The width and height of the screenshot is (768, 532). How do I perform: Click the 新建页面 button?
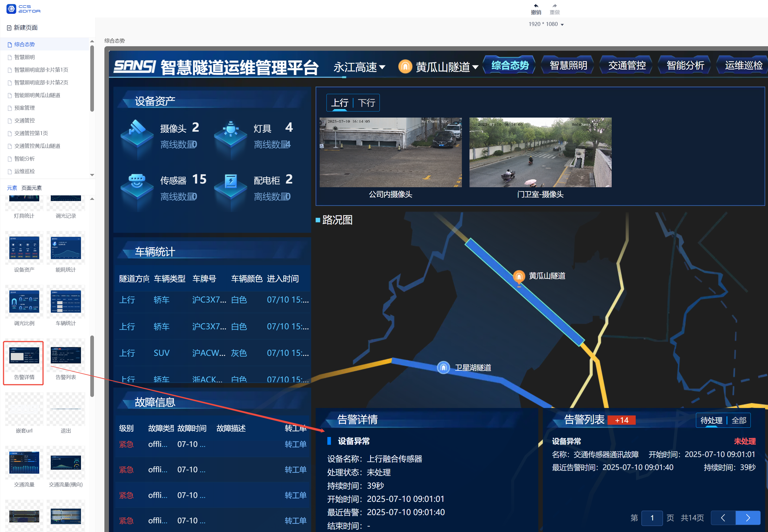(22, 28)
